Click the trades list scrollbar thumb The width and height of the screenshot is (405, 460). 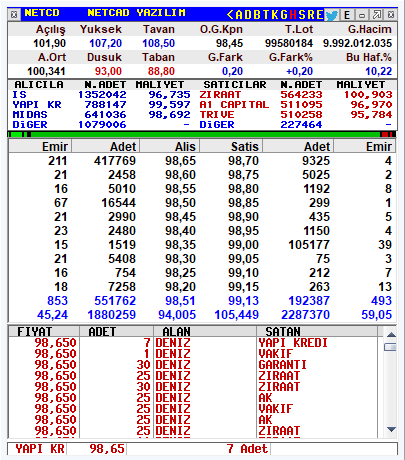click(x=390, y=347)
